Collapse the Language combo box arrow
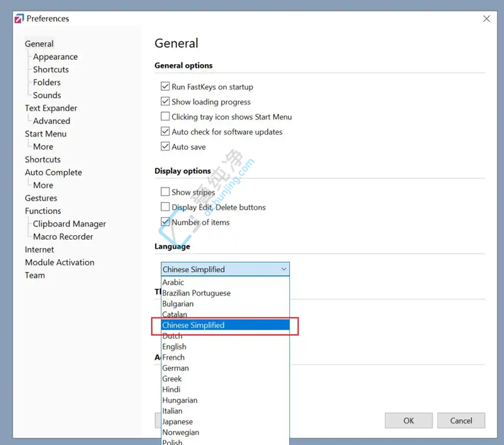The width and height of the screenshot is (504, 445). tap(283, 269)
